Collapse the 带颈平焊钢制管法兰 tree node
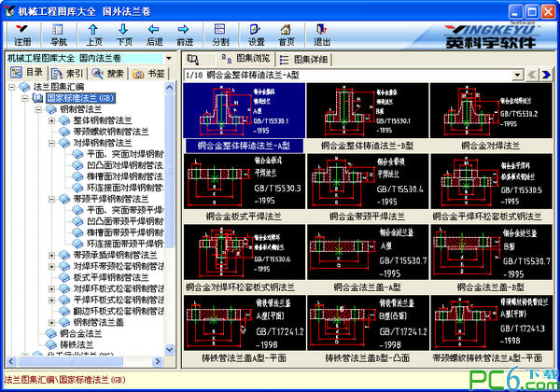Image resolution: width=560 pixels, height=392 pixels. tap(52, 199)
